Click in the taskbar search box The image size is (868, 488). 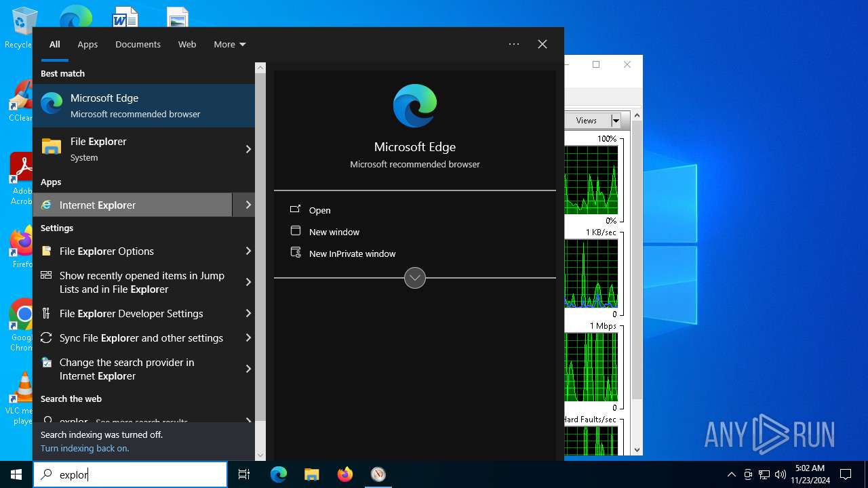[130, 474]
